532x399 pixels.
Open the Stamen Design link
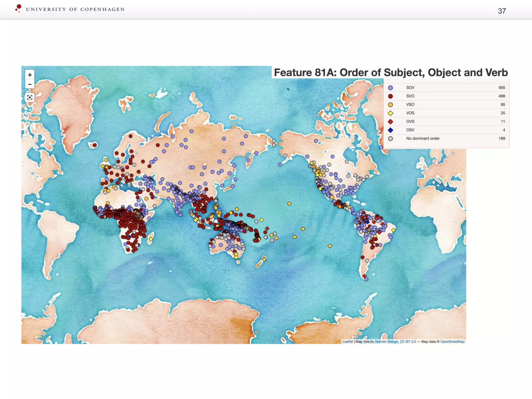point(386,342)
